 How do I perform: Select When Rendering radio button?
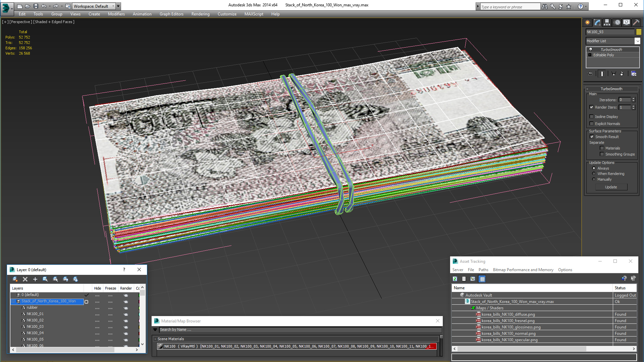[594, 174]
